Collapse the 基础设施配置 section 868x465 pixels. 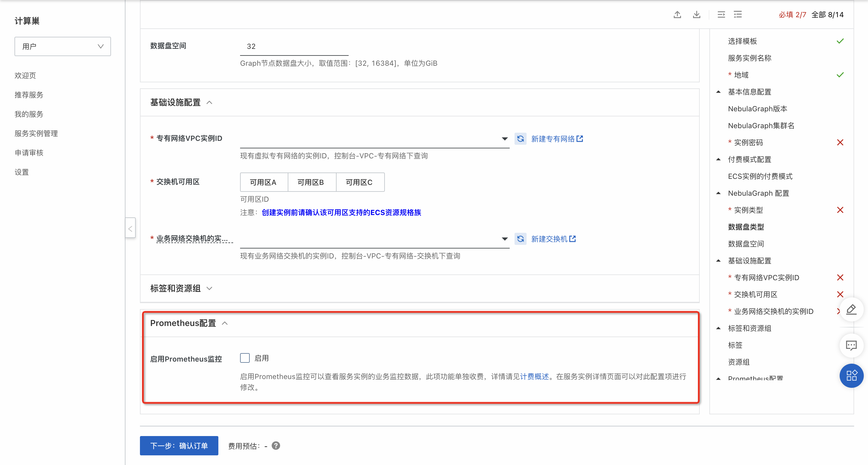209,102
